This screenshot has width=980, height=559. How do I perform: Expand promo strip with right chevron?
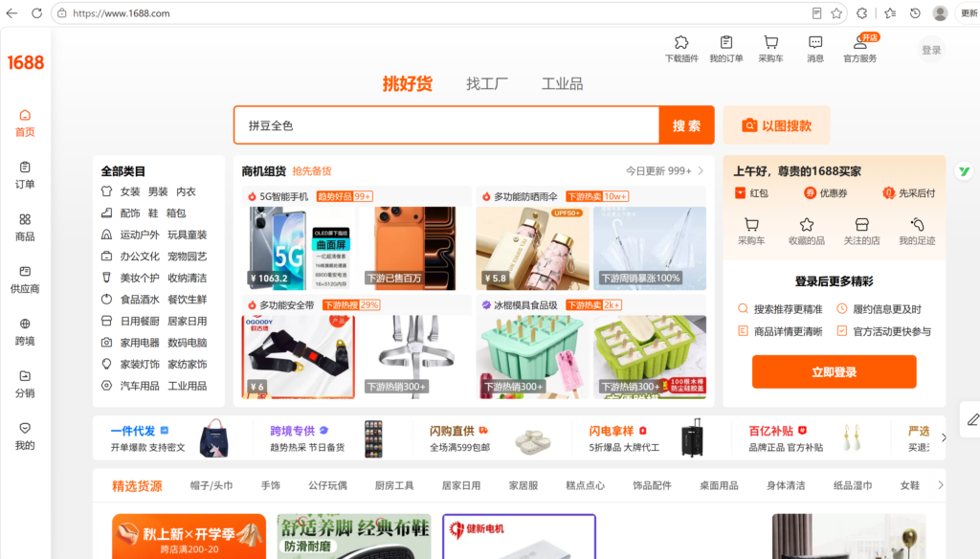943,437
